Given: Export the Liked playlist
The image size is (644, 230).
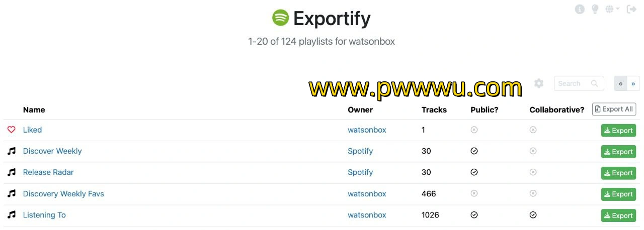Looking at the screenshot, I should (618, 131).
